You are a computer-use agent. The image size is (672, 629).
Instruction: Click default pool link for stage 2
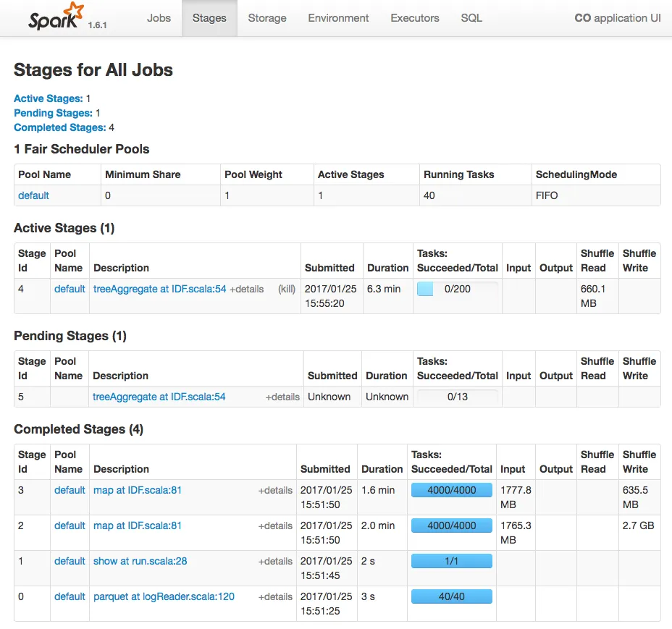[x=70, y=525]
